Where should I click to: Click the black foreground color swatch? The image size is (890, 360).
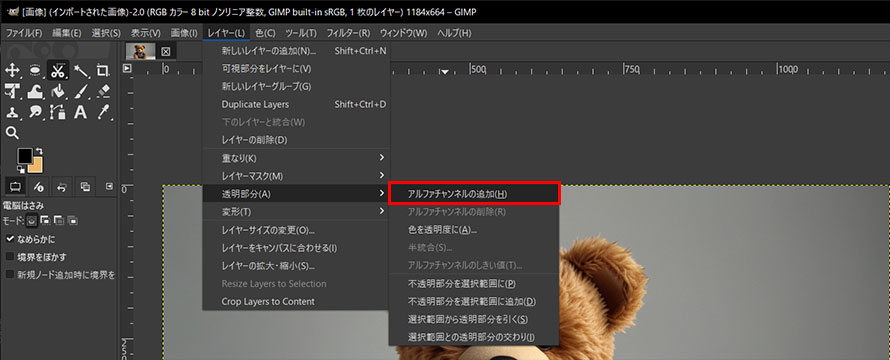(x=25, y=156)
